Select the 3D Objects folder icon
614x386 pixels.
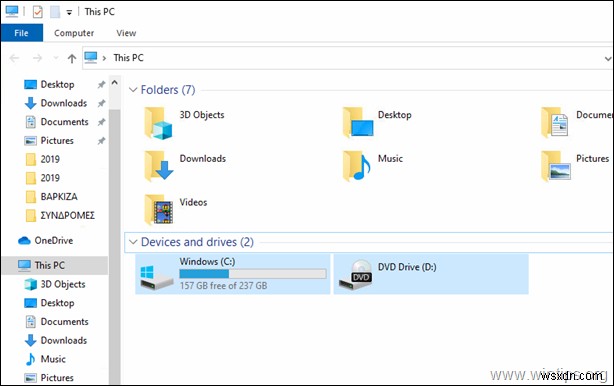pyautogui.click(x=158, y=123)
